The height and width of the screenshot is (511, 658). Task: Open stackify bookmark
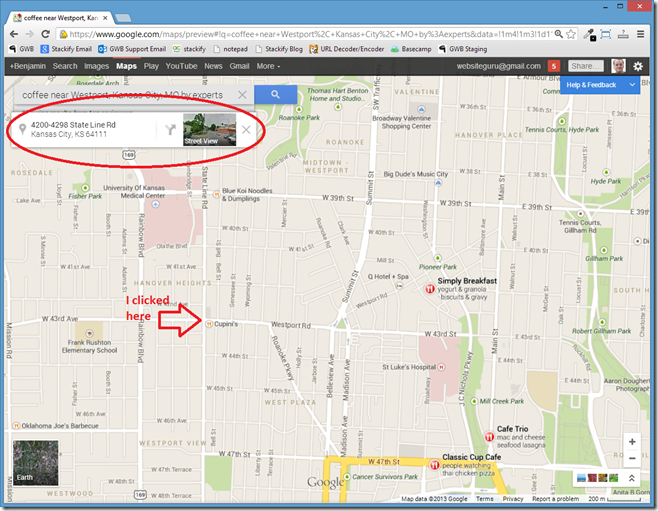point(189,49)
